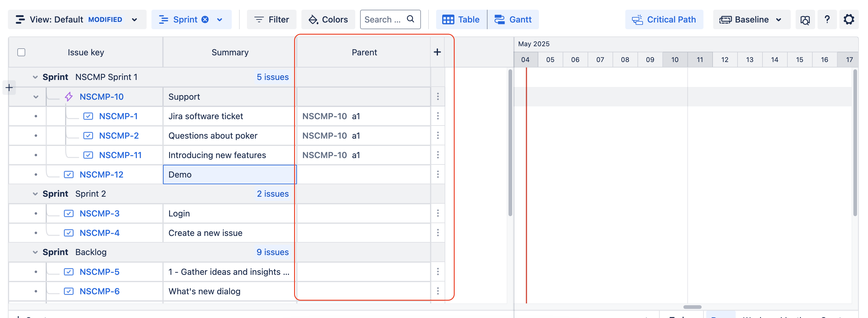The height and width of the screenshot is (318, 868).
Task: Toggle Critical Path highlighting
Action: coord(664,19)
